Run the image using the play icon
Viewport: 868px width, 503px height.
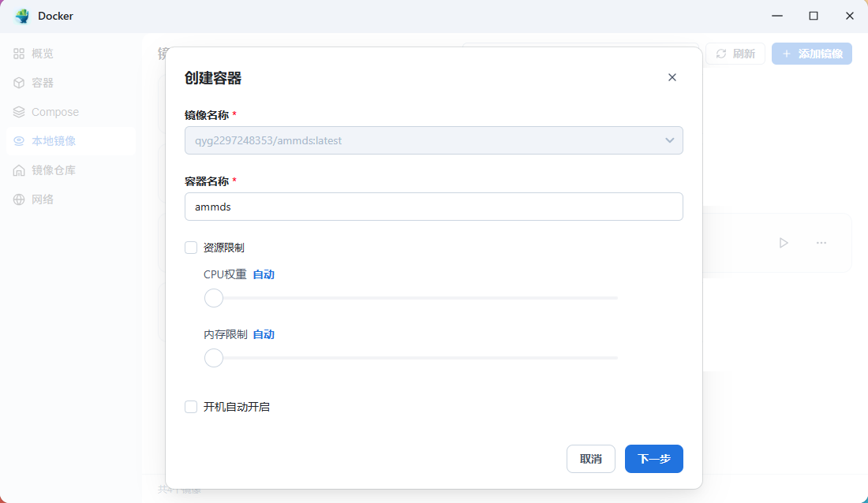coord(784,242)
